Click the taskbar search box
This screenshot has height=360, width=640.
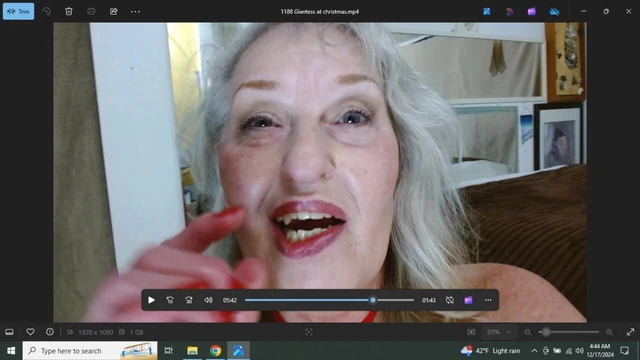(x=90, y=351)
